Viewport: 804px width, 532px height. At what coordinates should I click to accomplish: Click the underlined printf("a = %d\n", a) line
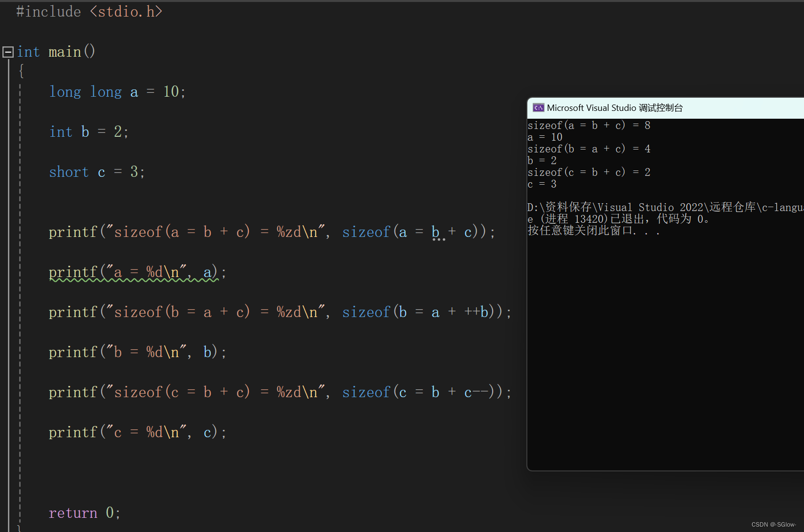click(x=138, y=273)
